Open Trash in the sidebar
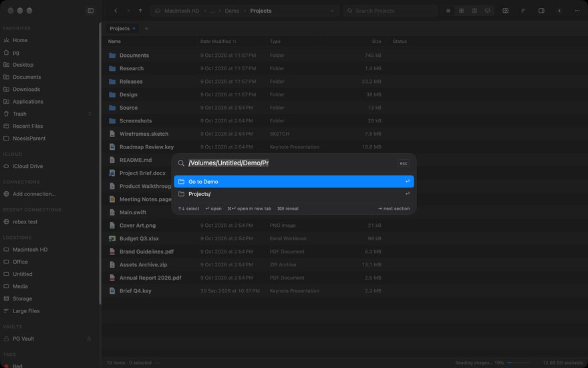The image size is (588, 368). tap(19, 114)
